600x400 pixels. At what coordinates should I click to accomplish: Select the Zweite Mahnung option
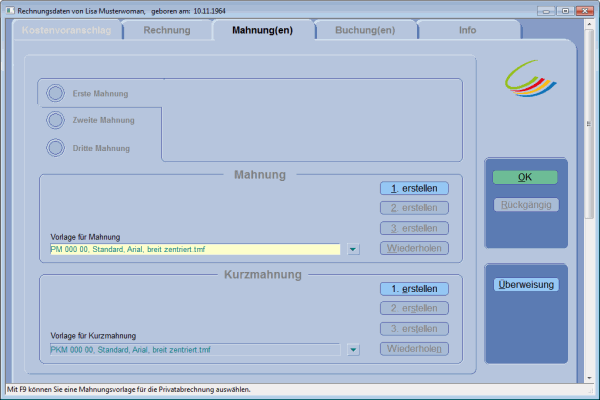[56, 120]
